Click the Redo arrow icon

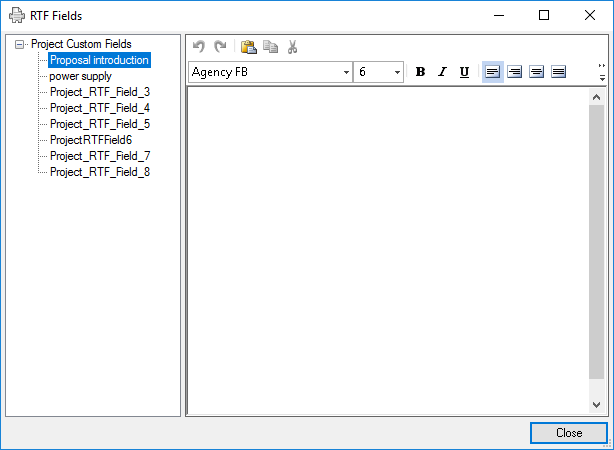[220, 47]
